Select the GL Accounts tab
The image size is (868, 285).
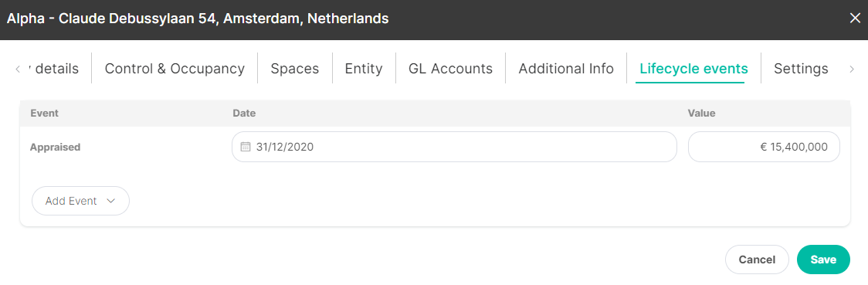(451, 69)
